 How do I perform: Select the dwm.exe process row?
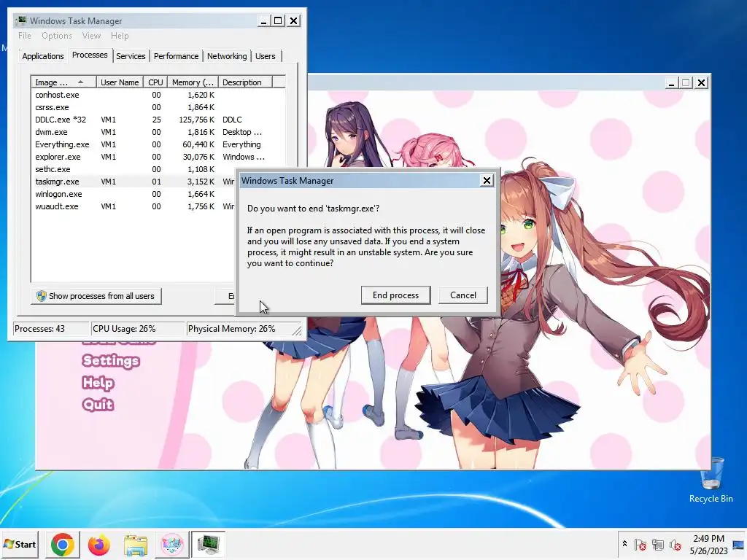(x=158, y=132)
